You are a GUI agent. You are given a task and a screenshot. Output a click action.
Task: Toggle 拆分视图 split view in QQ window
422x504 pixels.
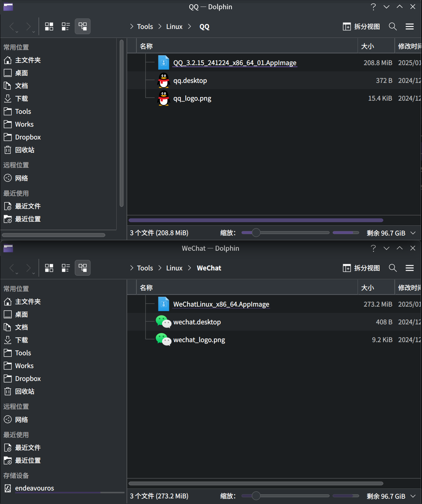[x=361, y=27]
